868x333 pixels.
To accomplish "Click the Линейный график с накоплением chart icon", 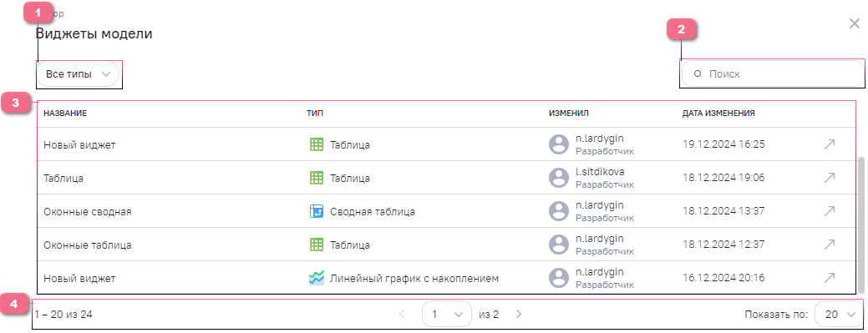I will click(x=316, y=278).
